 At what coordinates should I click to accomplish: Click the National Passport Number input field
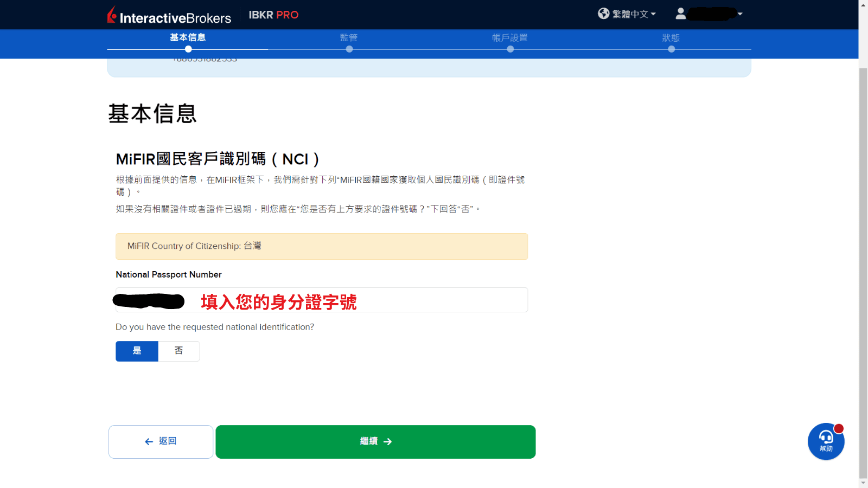click(321, 299)
